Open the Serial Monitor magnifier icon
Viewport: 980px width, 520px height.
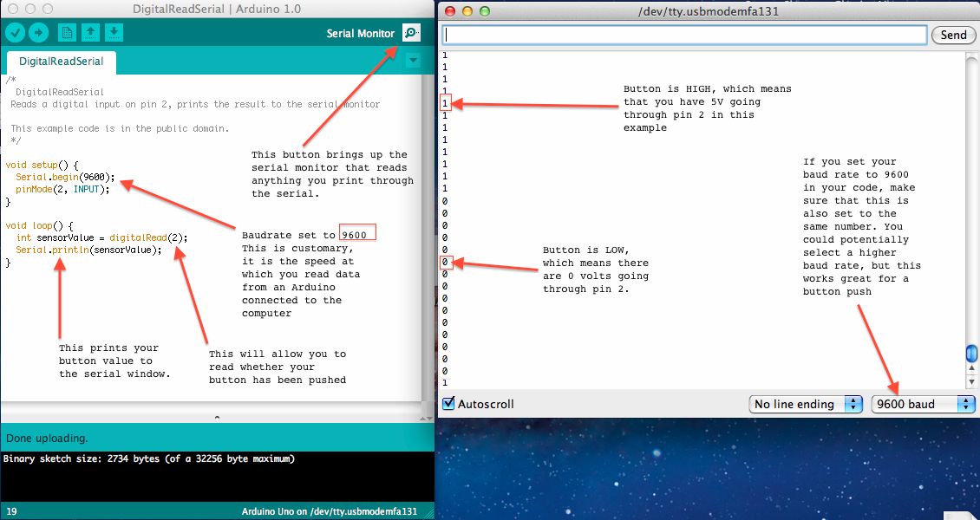tap(411, 33)
